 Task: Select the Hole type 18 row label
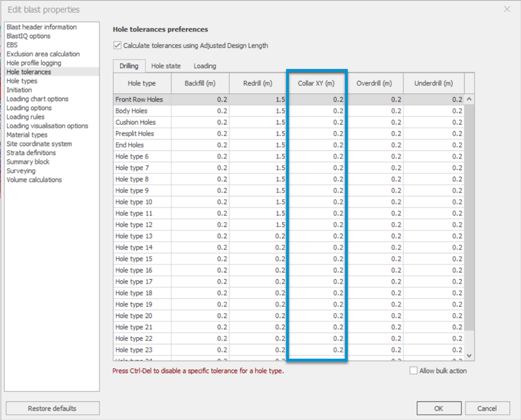coord(142,293)
